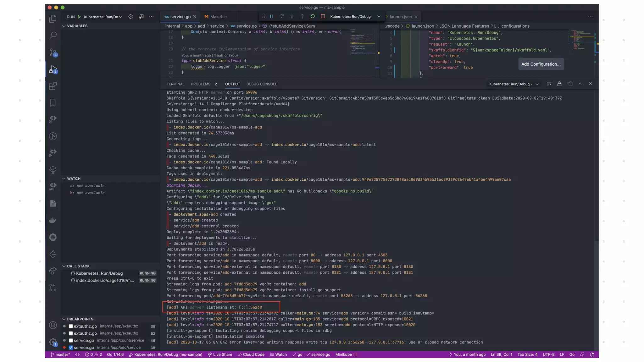Viewport: 644px width, 362px height.
Task: Switch to the DEBUG CONSOLE tab
Action: 262,84
